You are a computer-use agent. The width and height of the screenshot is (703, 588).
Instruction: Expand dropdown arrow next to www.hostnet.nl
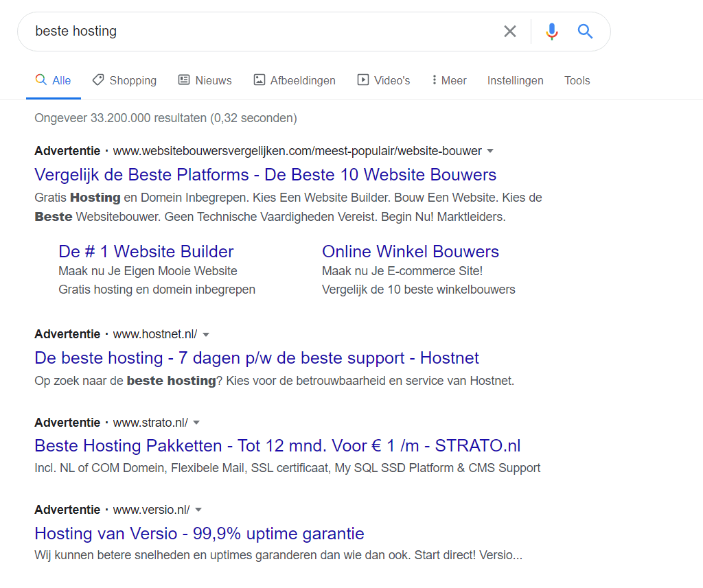pos(206,334)
